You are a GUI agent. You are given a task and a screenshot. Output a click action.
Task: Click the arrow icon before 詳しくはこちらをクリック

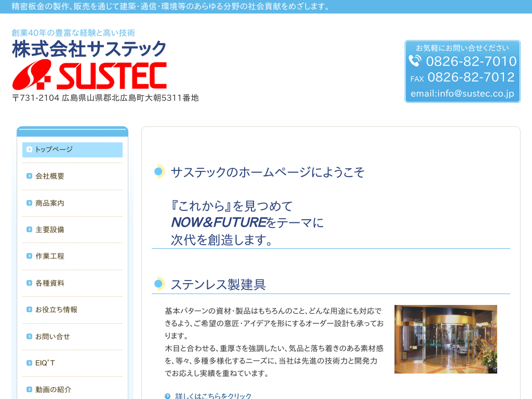(168, 396)
